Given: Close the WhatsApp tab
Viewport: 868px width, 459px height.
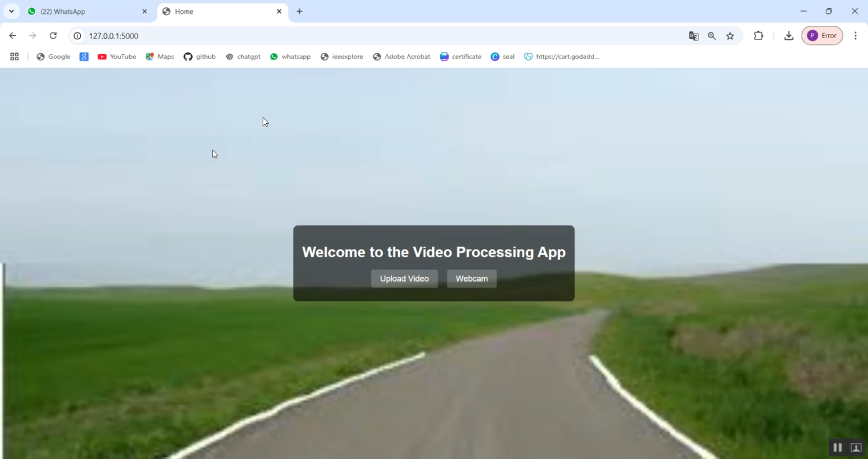Looking at the screenshot, I should 145,12.
